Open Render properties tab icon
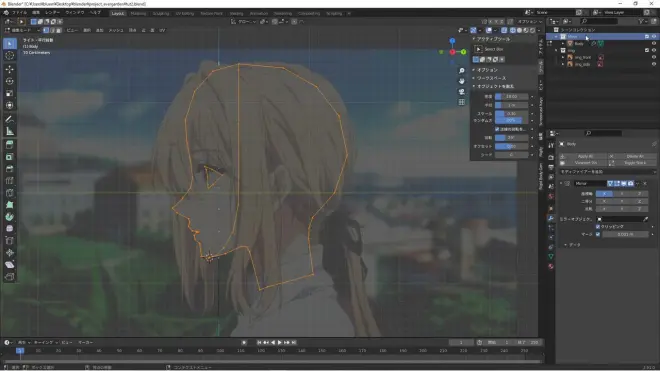This screenshot has height=371, width=660. click(x=551, y=157)
